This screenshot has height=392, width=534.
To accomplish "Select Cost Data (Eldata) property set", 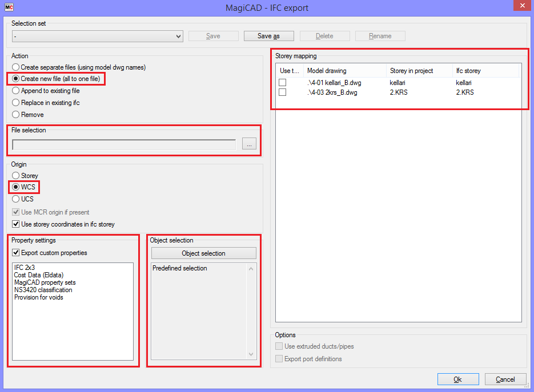I will pos(39,275).
